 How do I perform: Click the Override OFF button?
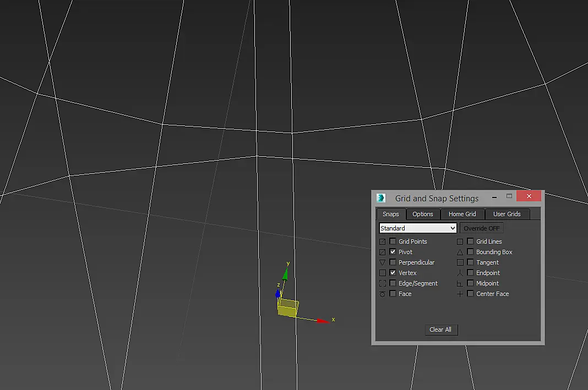pos(482,228)
